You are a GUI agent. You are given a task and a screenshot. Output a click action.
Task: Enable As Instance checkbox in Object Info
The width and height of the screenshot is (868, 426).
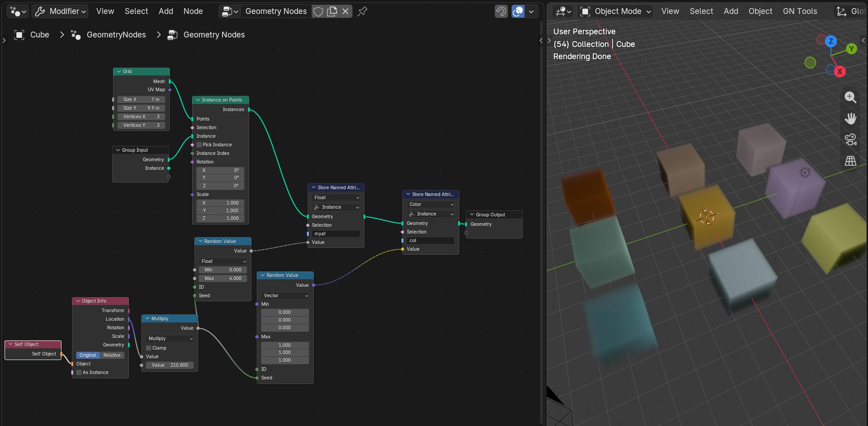[79, 372]
